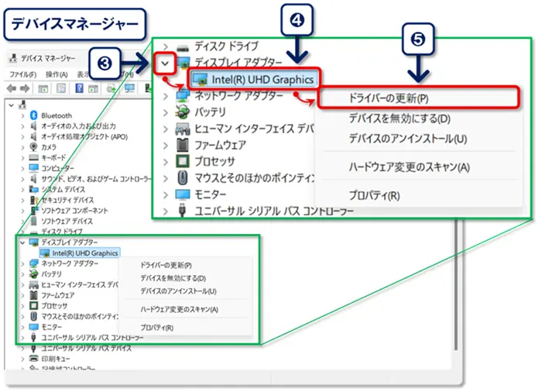This screenshot has width=542, height=392.
Task: Click the webcam icon beside カメラ
Action: pos(33,146)
